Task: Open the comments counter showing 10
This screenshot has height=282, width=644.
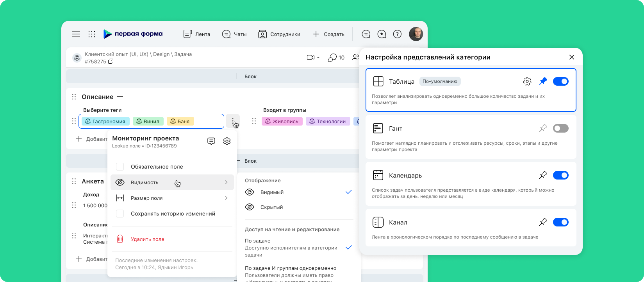Action: click(x=336, y=57)
